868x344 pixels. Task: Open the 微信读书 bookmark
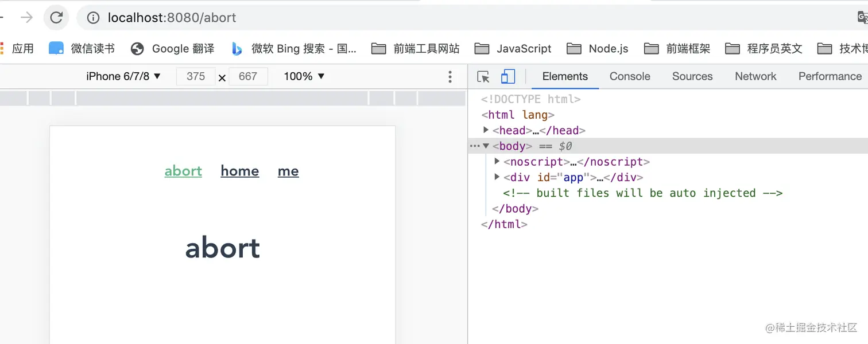(82, 49)
